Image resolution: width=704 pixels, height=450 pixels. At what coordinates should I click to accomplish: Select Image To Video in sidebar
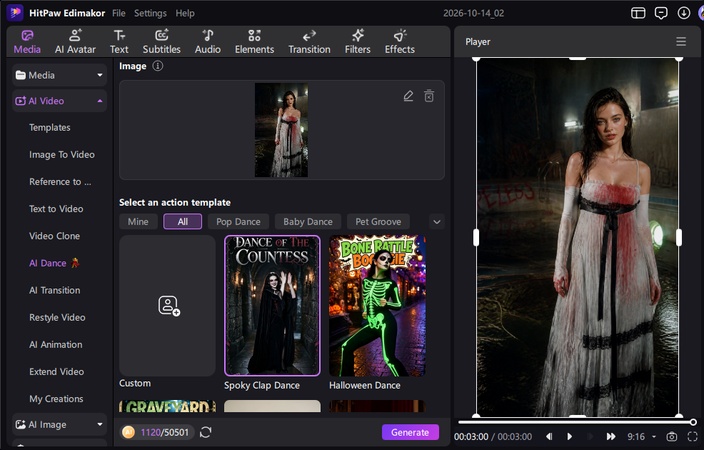tap(62, 154)
